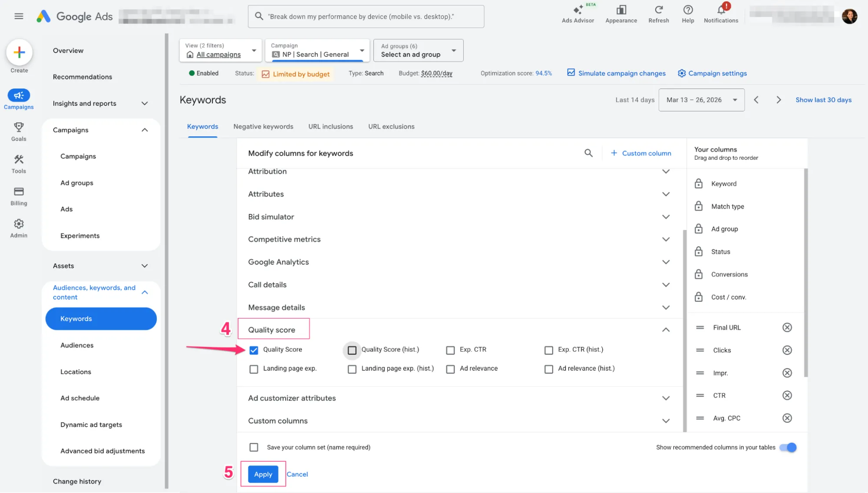Check the Landing page exp. checkbox
Image resolution: width=868 pixels, height=493 pixels.
pyautogui.click(x=254, y=369)
